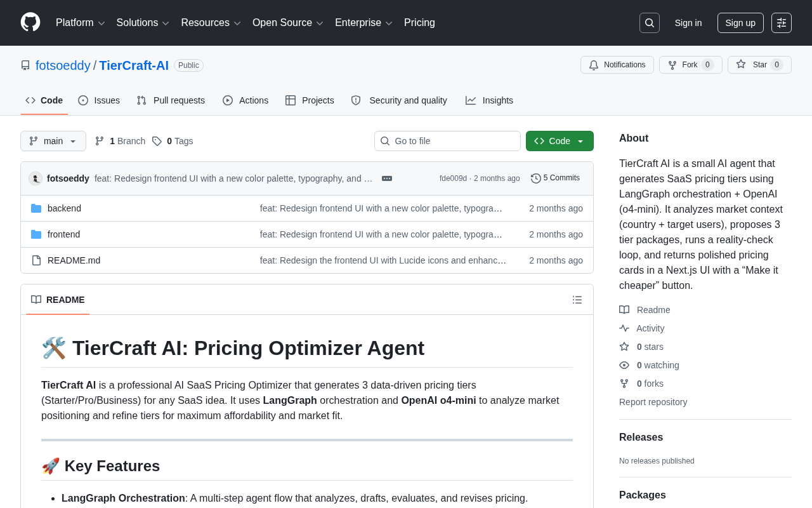Viewport: 812px width, 508px height.
Task: Expand the Solutions menu
Action: click(143, 23)
